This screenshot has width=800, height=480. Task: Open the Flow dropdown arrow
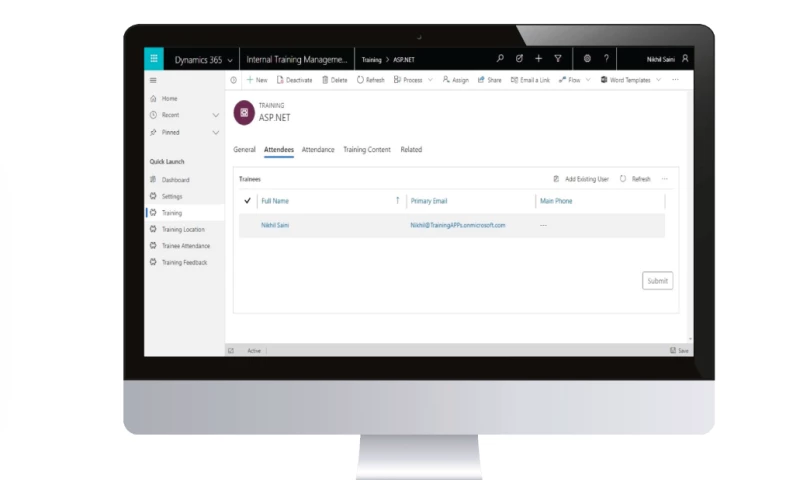[588, 80]
